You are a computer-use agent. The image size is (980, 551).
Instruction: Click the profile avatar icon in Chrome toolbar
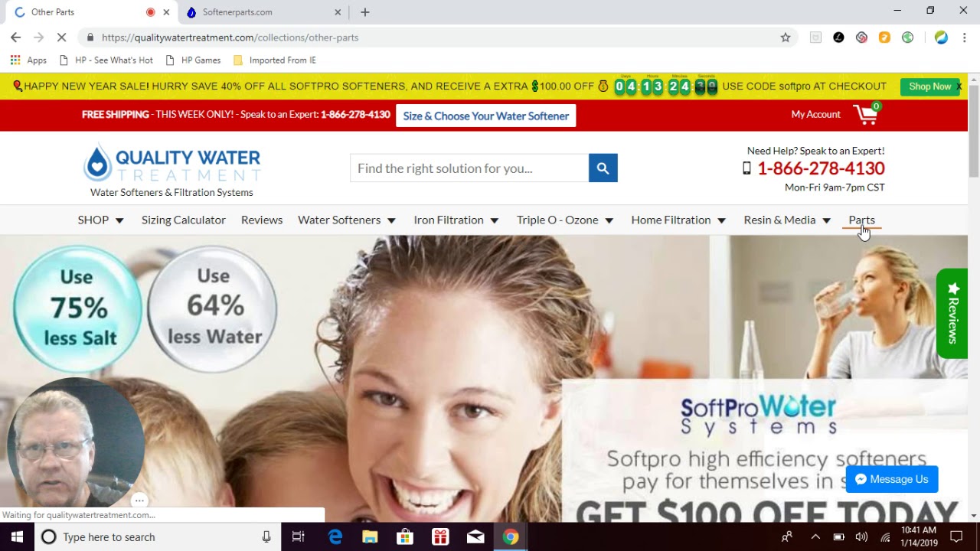click(x=941, y=37)
